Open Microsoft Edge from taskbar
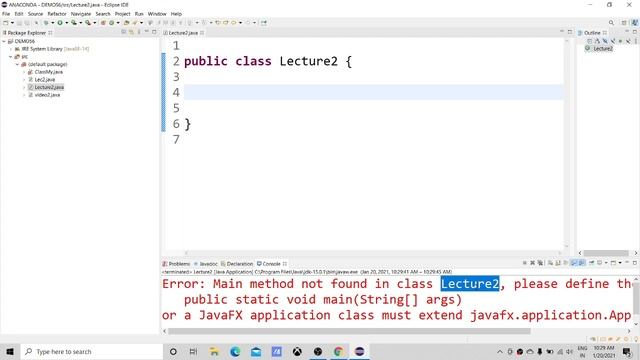The width and height of the screenshot is (640, 360). (235, 351)
